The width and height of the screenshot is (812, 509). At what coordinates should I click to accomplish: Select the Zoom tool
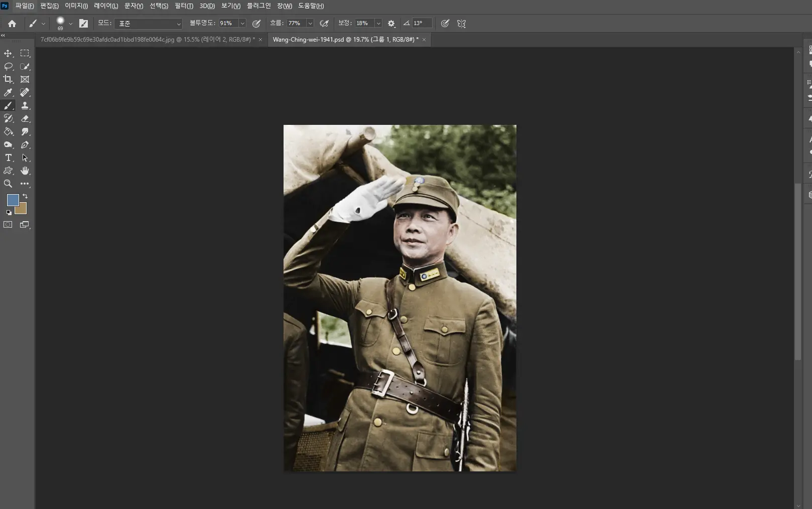point(8,184)
